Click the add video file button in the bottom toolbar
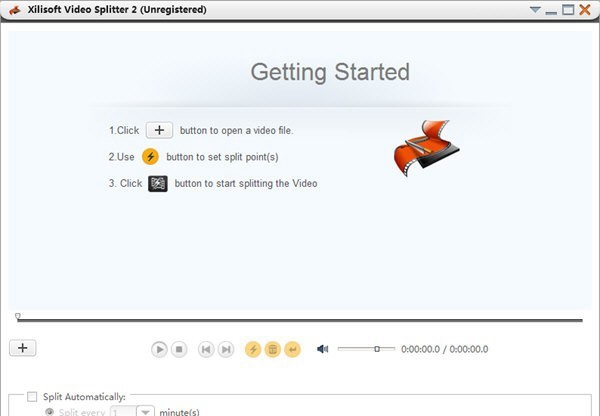 [23, 348]
